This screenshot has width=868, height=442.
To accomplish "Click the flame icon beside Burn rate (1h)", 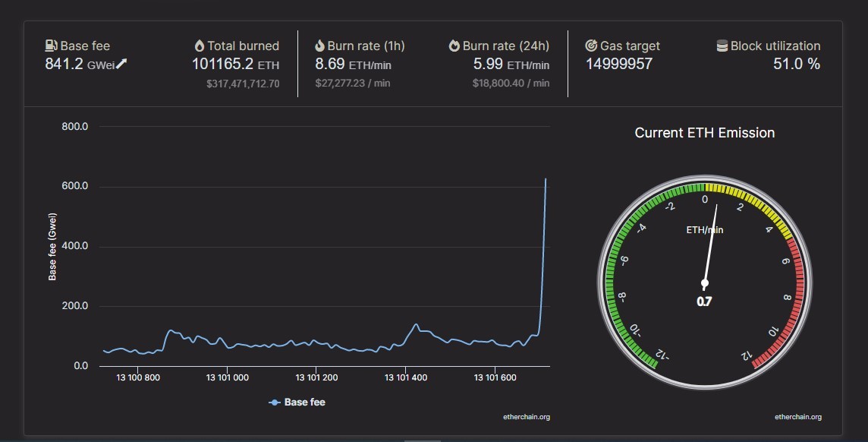I will (319, 46).
